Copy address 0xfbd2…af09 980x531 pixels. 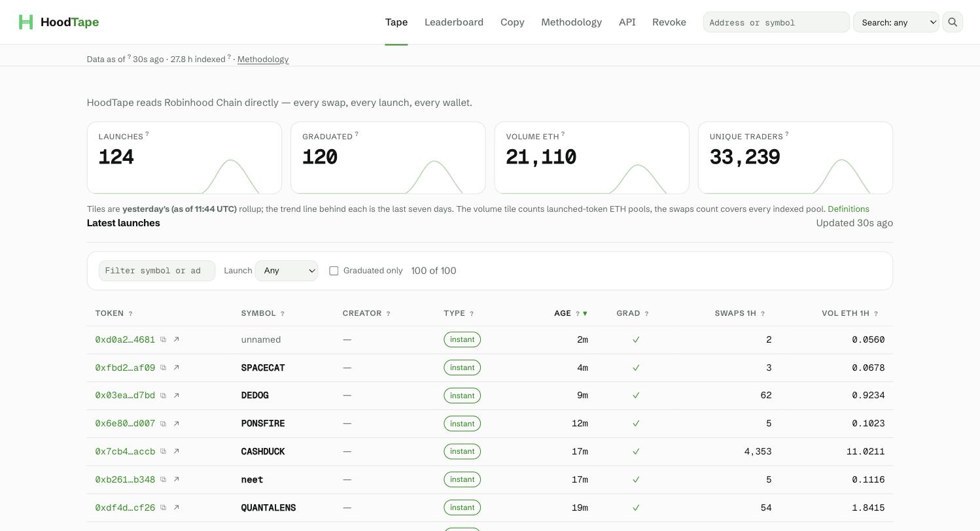(164, 368)
